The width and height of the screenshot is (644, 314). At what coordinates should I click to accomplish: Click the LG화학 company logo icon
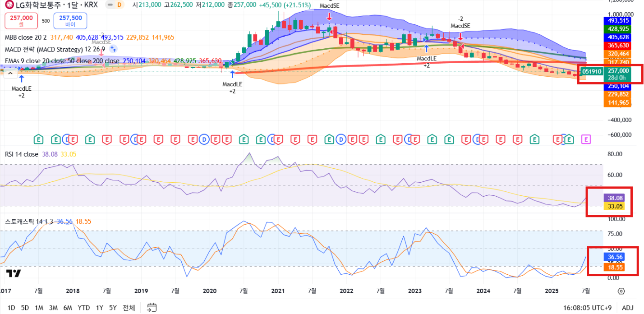click(x=9, y=5)
